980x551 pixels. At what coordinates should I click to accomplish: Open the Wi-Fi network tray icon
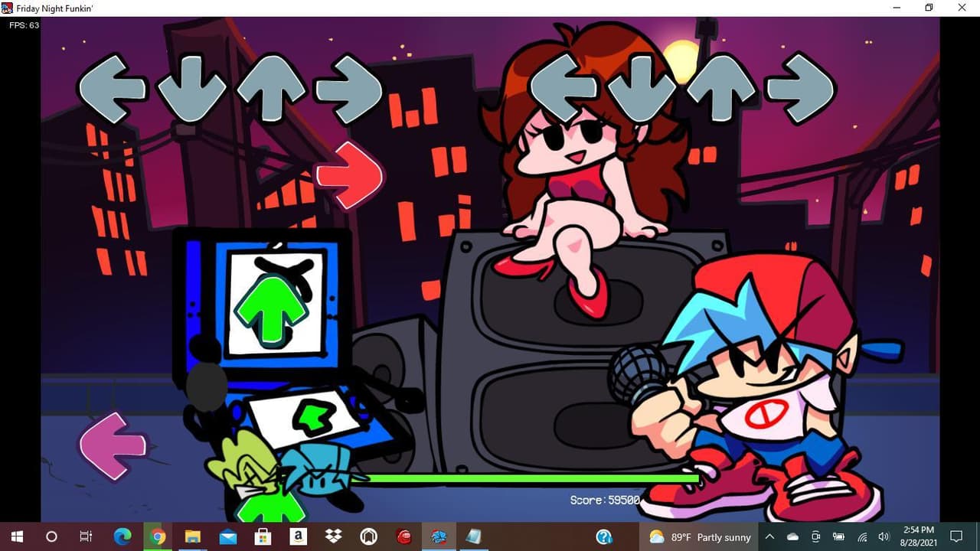[x=862, y=537]
